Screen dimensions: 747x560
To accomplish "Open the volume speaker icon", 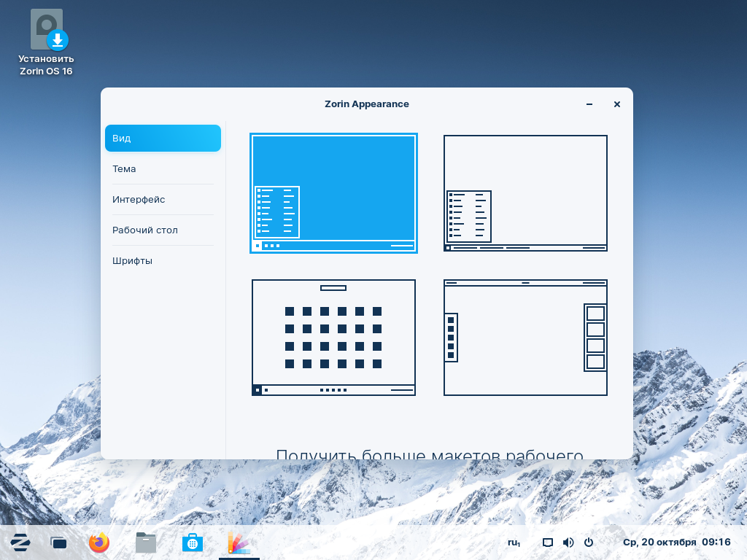I will tap(568, 542).
